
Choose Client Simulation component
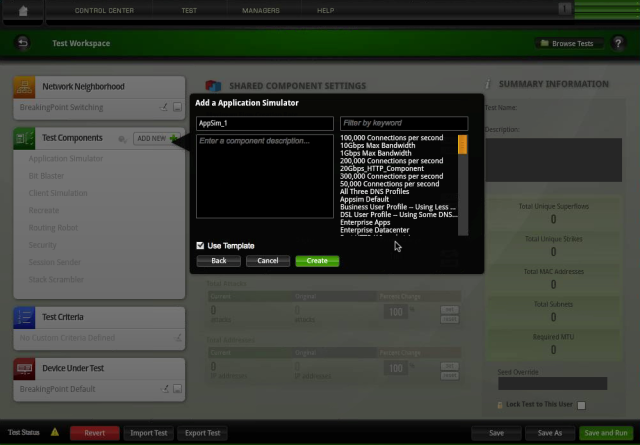(x=58, y=193)
